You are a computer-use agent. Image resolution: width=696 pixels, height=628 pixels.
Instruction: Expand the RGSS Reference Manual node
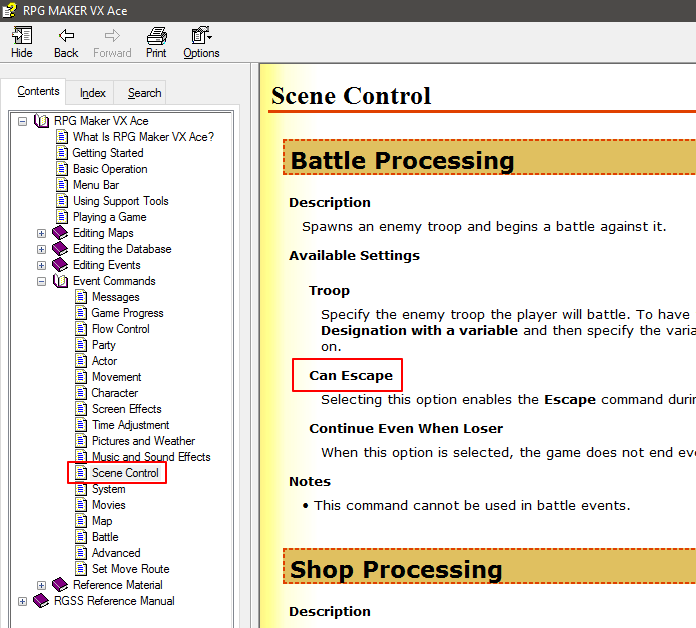(x=22, y=601)
